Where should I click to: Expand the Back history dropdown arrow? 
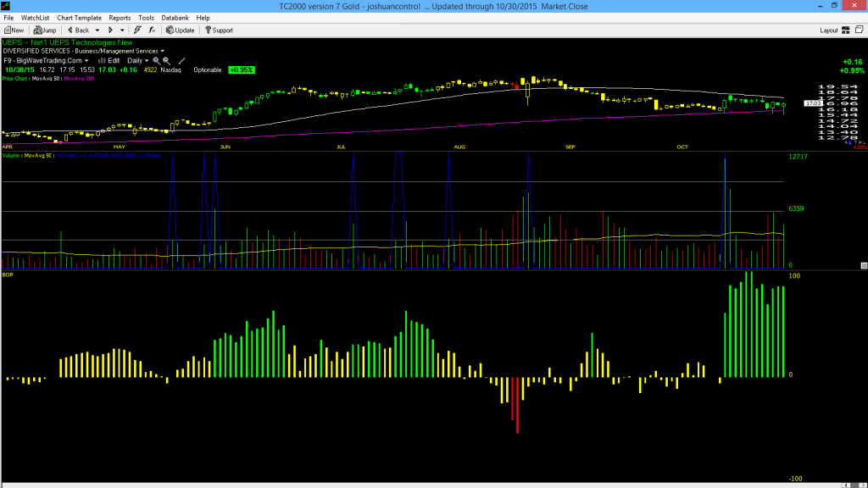click(97, 30)
